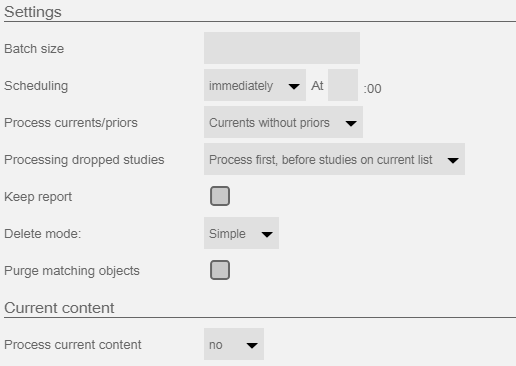
Task: Click the Scheduling dropdown arrow
Action: tap(294, 86)
